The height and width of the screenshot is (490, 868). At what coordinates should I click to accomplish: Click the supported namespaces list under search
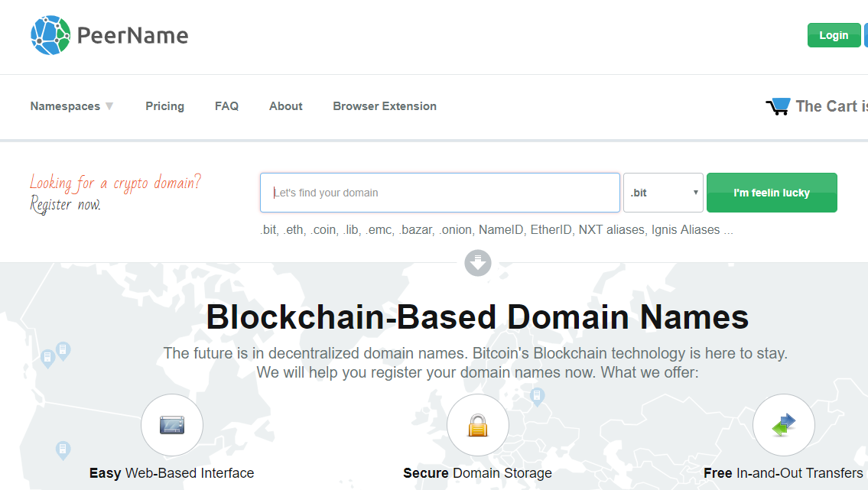pyautogui.click(x=496, y=230)
